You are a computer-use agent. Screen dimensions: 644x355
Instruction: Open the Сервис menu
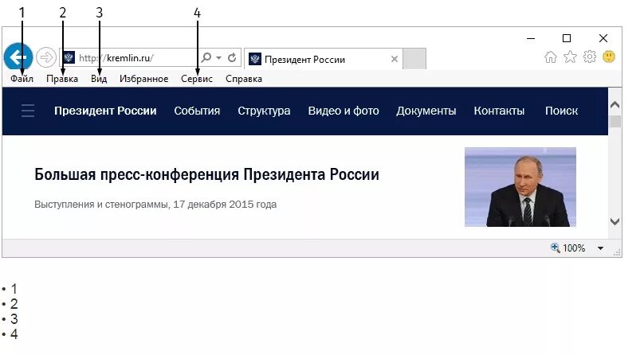197,79
